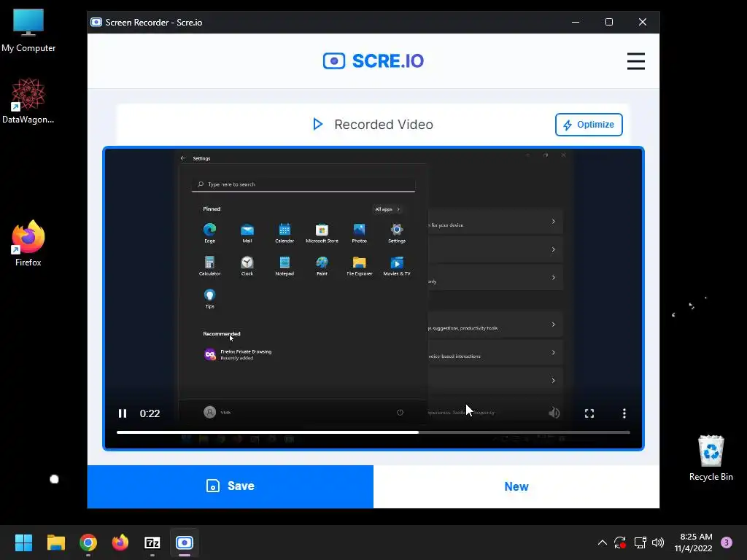Open network status tray icon

click(x=640, y=542)
